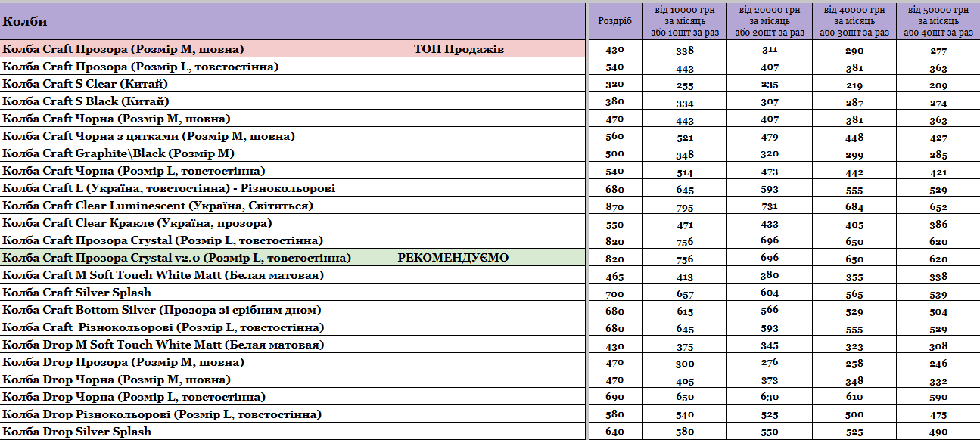Select price 246 in the Drop Прозора row
This screenshot has height=440, width=980.
[939, 364]
